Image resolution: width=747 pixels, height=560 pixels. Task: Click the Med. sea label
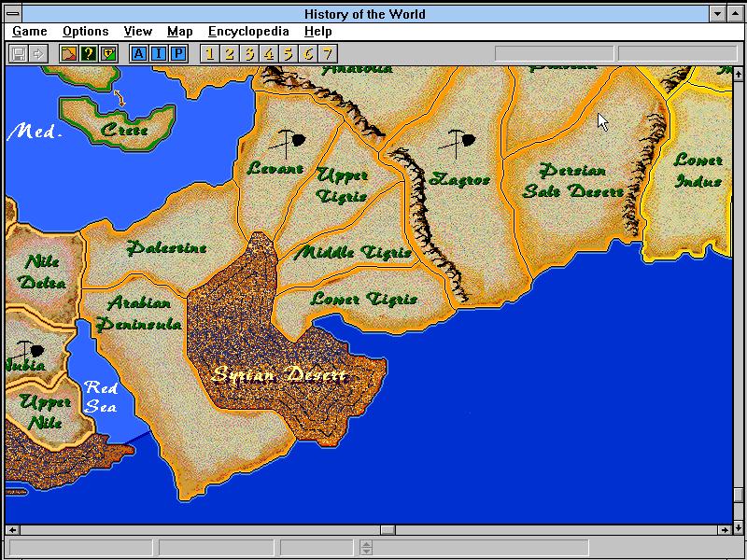pos(35,131)
